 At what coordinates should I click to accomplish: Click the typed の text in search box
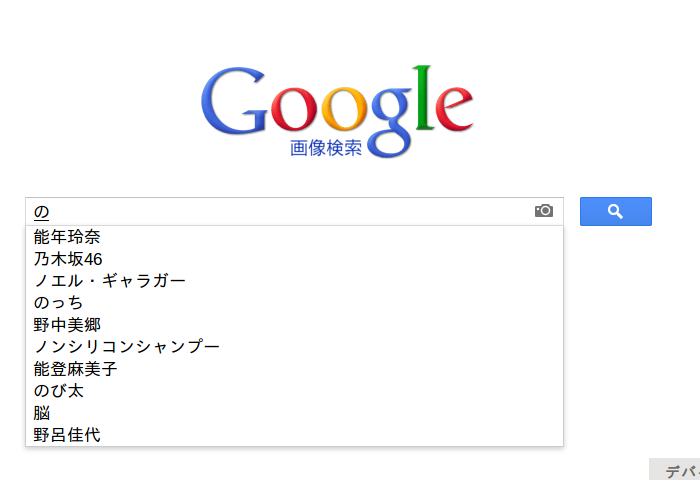pos(42,212)
